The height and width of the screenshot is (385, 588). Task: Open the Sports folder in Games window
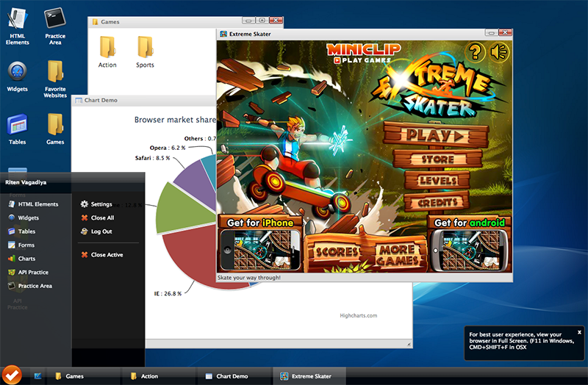point(145,51)
